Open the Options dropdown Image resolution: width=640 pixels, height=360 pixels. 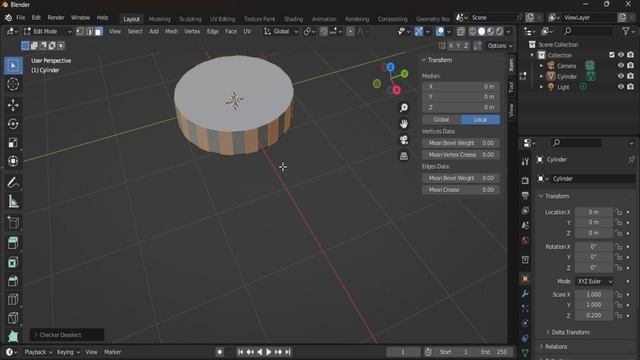(500, 46)
